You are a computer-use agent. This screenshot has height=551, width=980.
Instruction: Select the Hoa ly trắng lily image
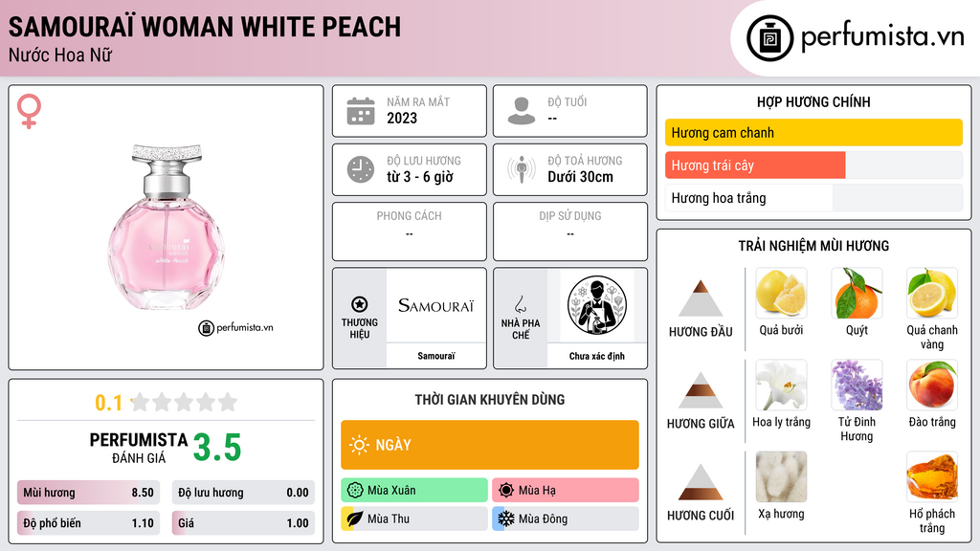(x=781, y=385)
